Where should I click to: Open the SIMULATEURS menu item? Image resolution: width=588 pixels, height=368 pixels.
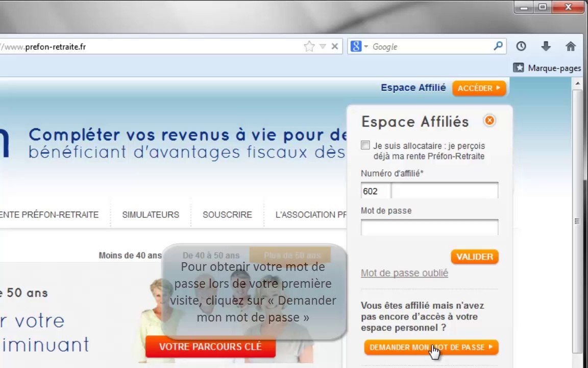pyautogui.click(x=151, y=215)
